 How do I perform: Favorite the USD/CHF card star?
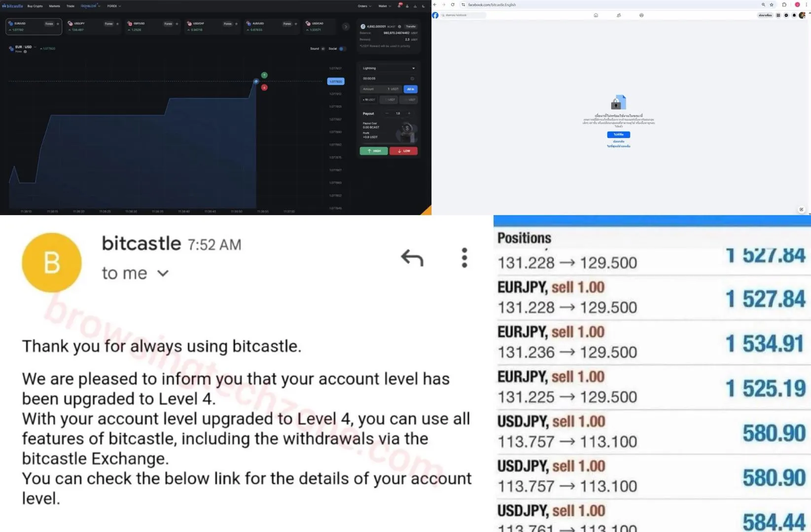236,24
